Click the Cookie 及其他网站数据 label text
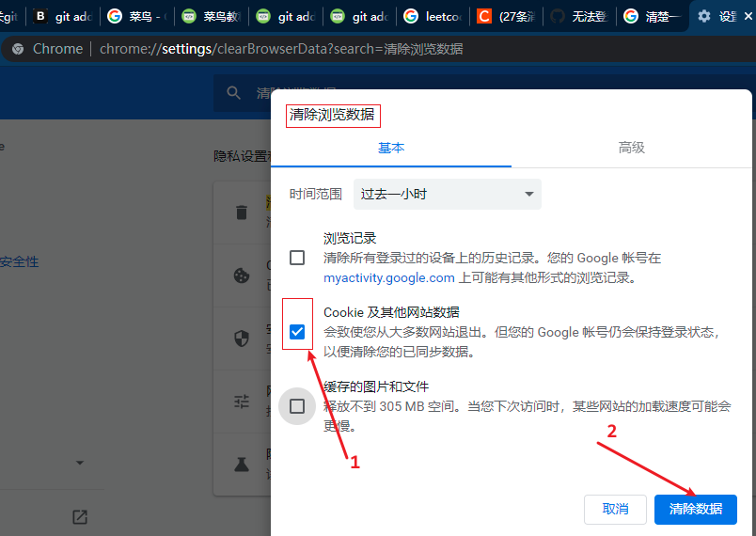 coord(391,312)
